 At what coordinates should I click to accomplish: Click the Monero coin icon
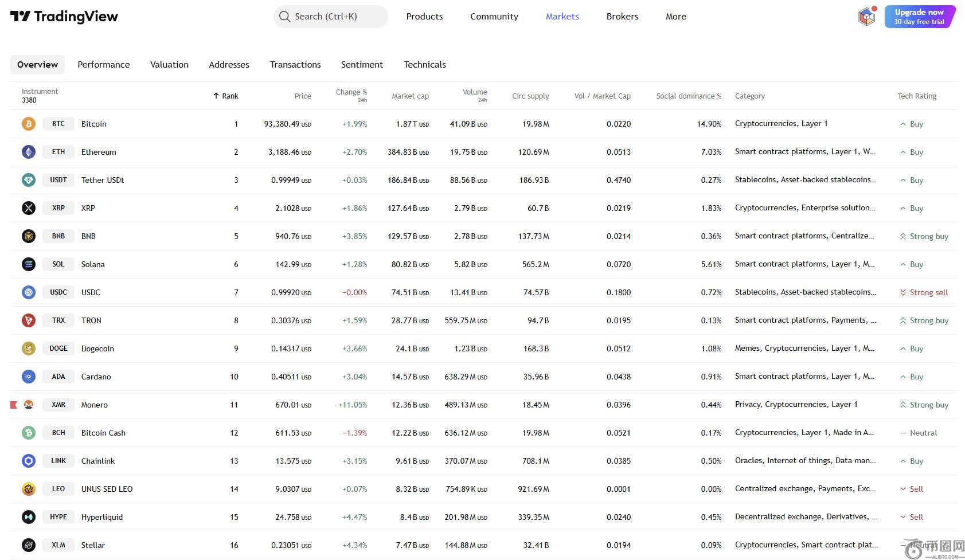(x=29, y=405)
